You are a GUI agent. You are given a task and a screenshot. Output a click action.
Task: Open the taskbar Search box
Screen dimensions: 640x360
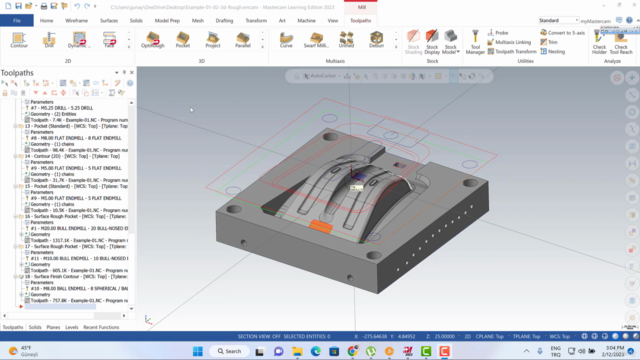(229, 351)
